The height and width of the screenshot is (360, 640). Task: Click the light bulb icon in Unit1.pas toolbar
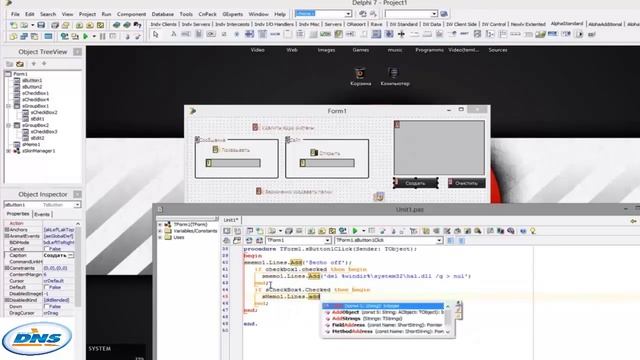[533, 231]
